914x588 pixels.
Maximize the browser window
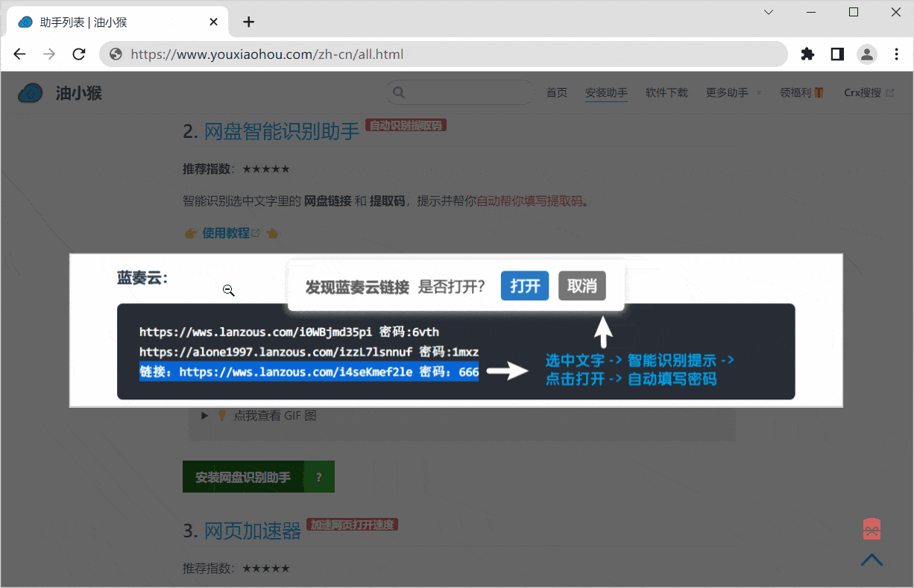coord(854,12)
